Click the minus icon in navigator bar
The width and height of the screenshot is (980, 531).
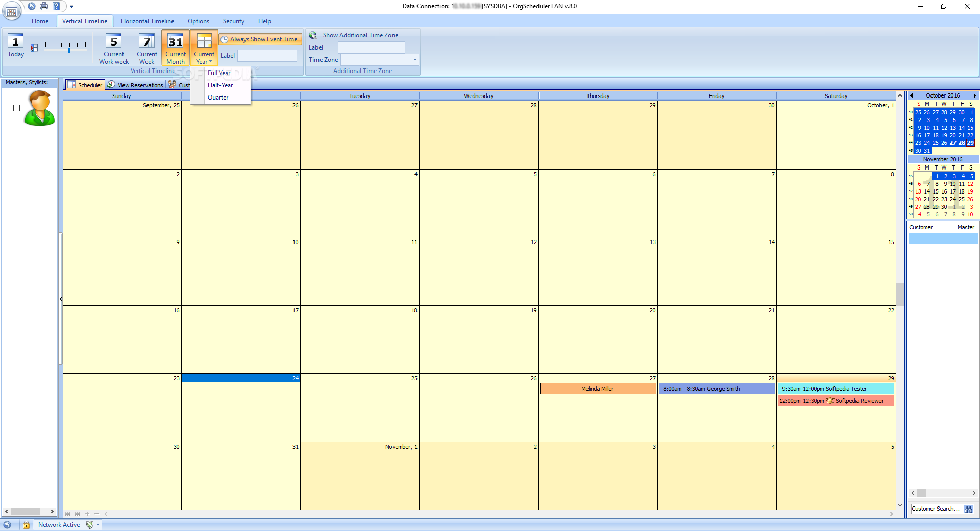(x=96, y=514)
